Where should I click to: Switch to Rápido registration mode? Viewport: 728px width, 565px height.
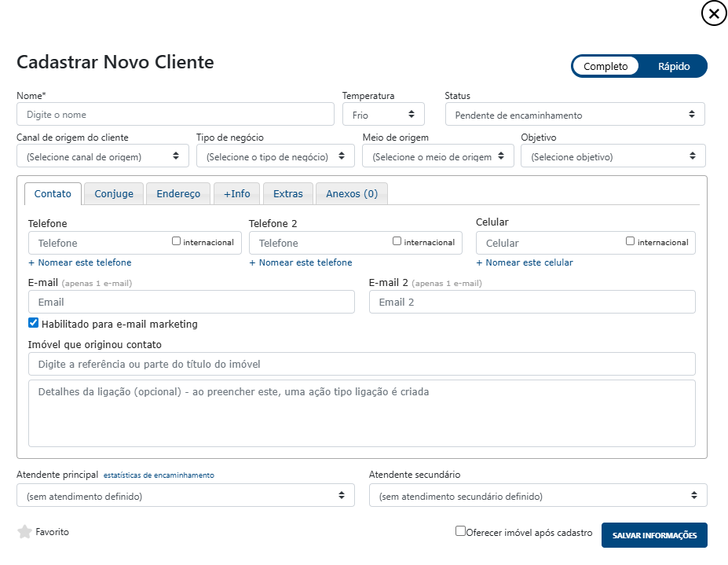tap(673, 67)
